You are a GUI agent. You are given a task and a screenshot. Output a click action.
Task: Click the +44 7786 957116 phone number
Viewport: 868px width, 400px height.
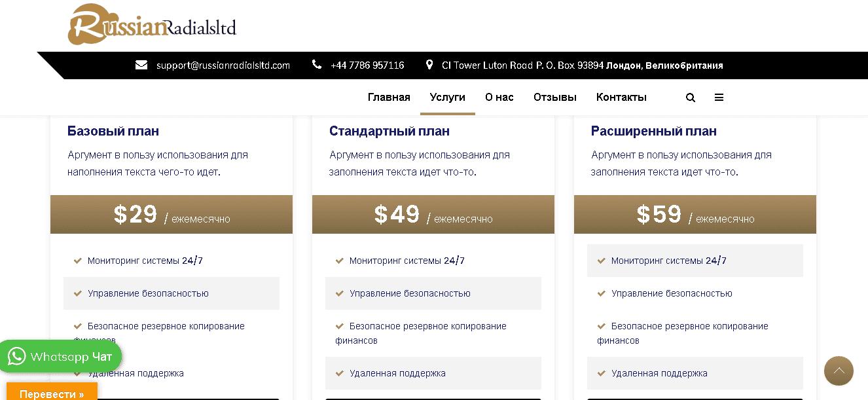click(x=367, y=65)
